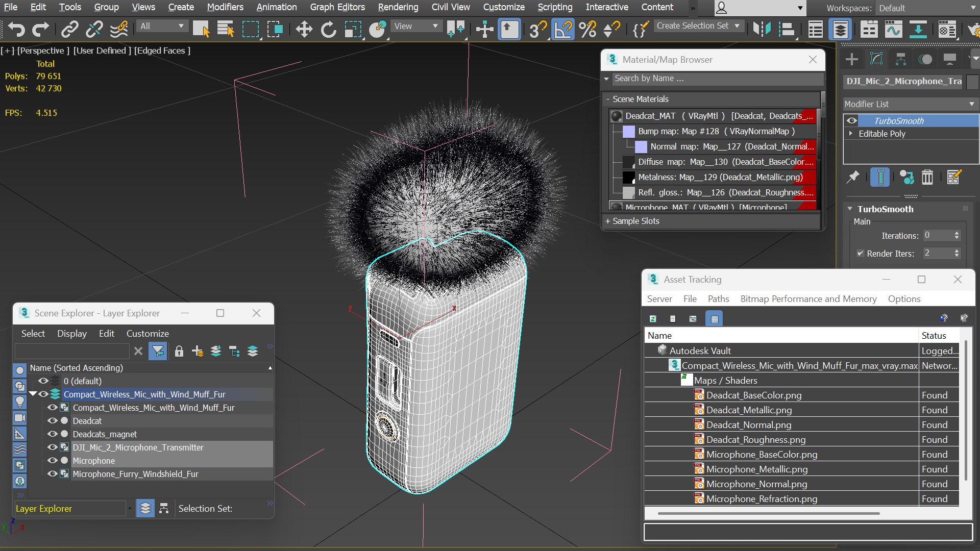Uncheck the Render Iters checkbox
The width and height of the screenshot is (980, 551).
[x=860, y=254]
